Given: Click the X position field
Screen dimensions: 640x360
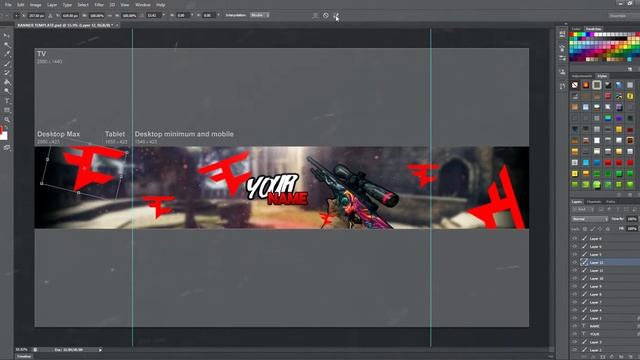Looking at the screenshot, I should (x=36, y=16).
